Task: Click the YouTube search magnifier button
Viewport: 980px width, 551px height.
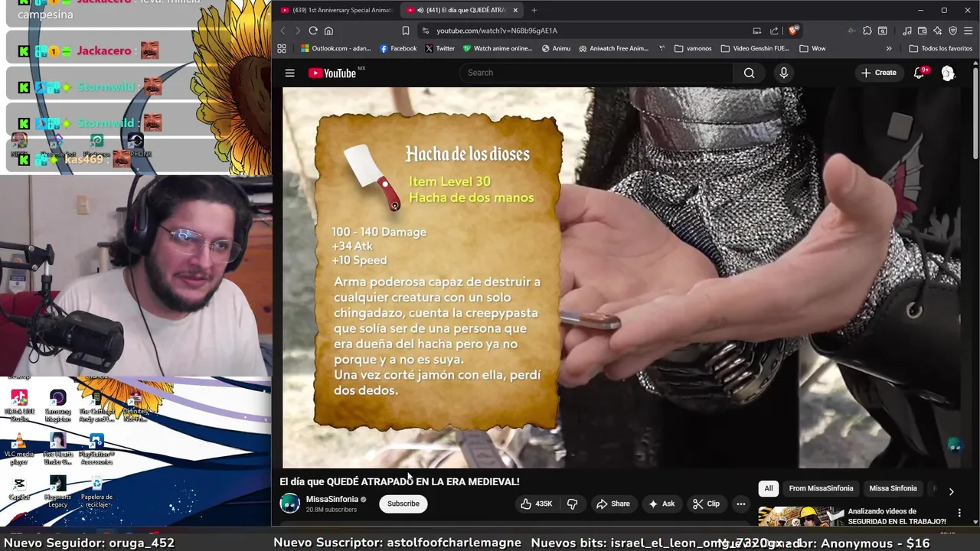Action: click(x=749, y=73)
